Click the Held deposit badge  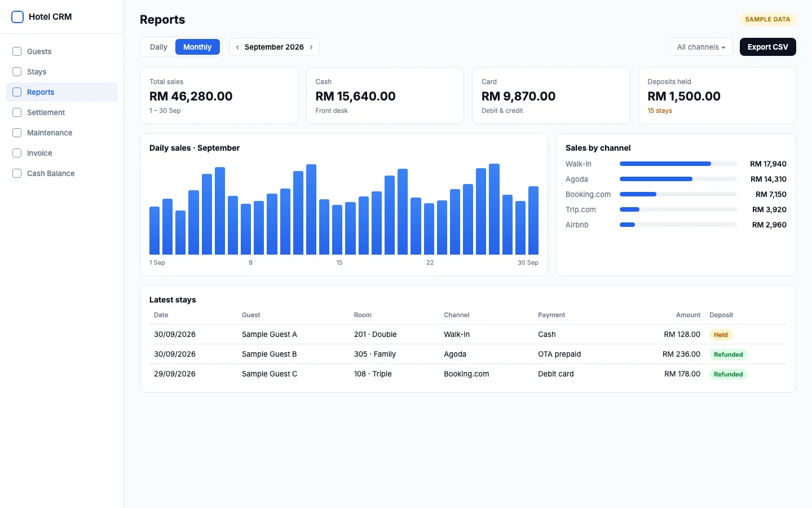721,335
